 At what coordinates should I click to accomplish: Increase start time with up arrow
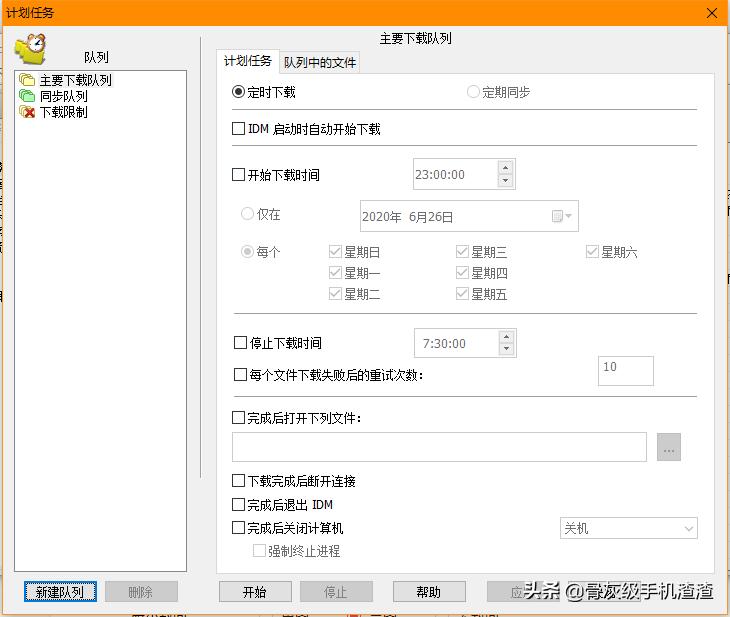(506, 167)
